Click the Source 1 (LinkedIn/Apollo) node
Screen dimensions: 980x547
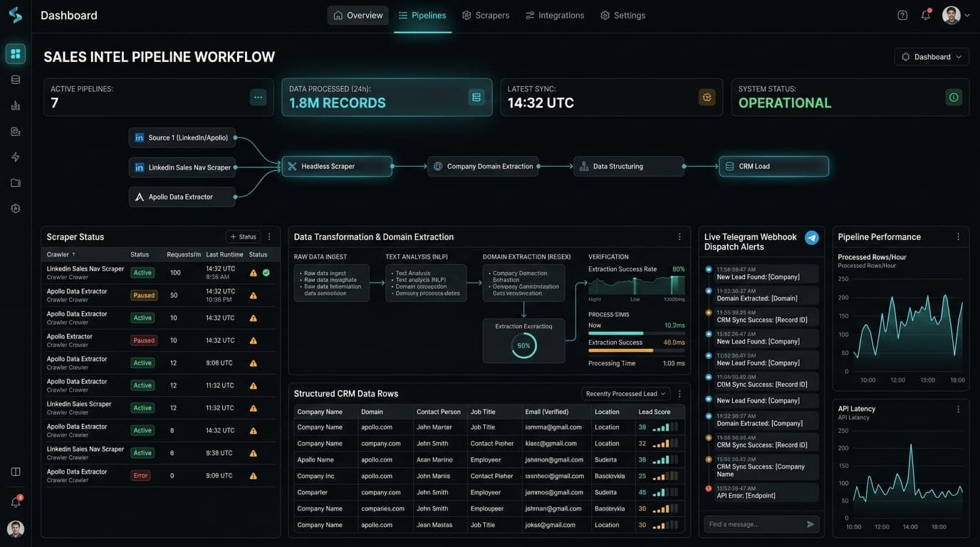182,137
